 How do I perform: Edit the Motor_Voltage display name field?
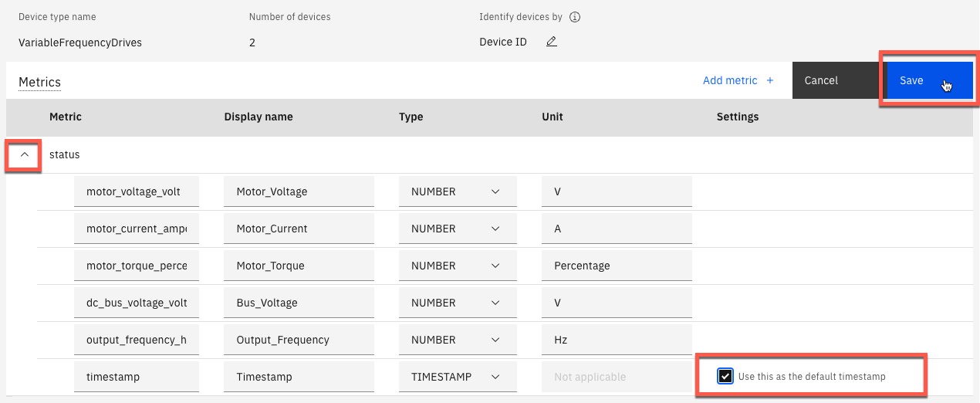tap(299, 191)
